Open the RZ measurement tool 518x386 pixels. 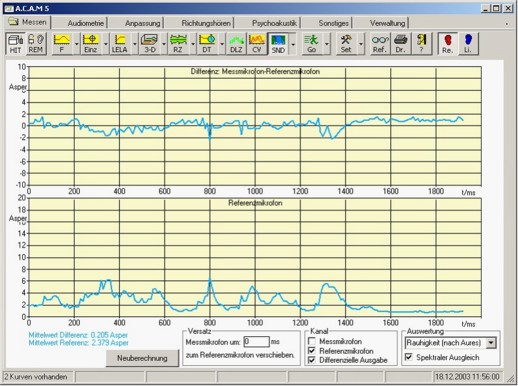178,44
